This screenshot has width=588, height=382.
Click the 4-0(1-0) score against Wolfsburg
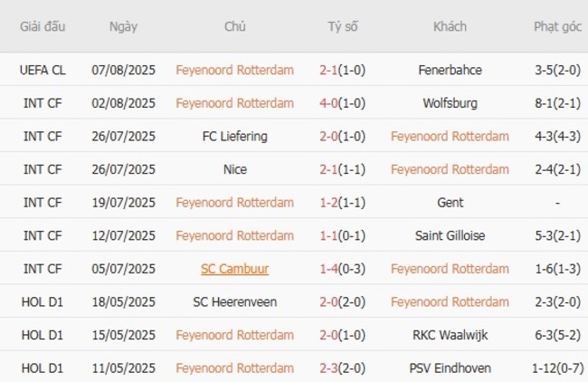(x=343, y=103)
